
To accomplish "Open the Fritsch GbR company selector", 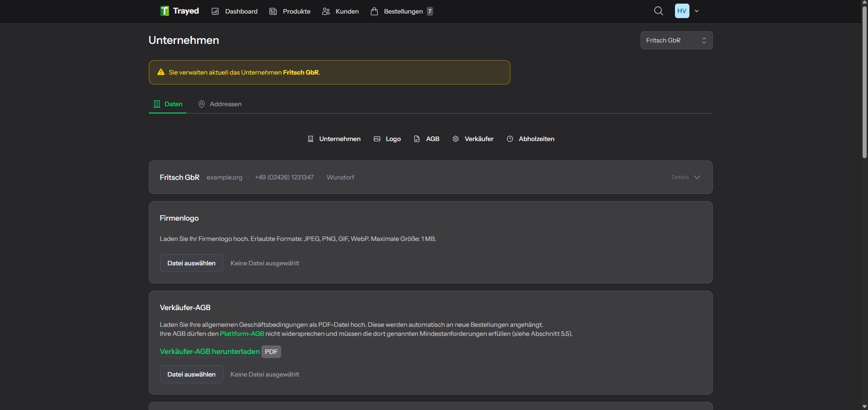I will coord(677,40).
